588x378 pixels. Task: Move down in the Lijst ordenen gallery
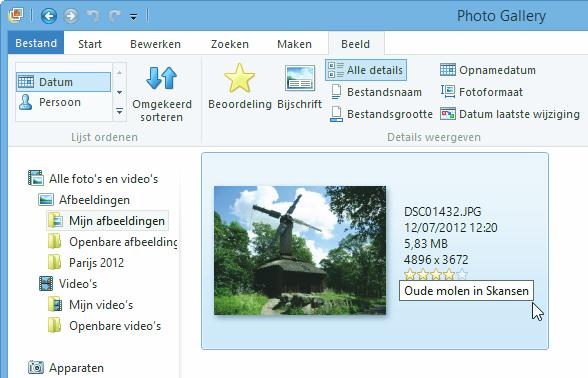coord(119,92)
